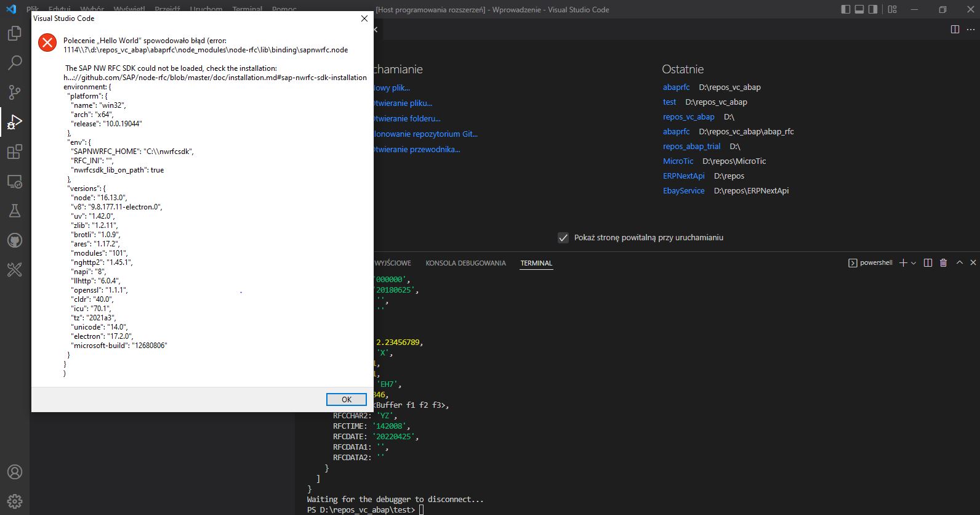Open the Run and Debug view
980x515 pixels.
point(15,121)
